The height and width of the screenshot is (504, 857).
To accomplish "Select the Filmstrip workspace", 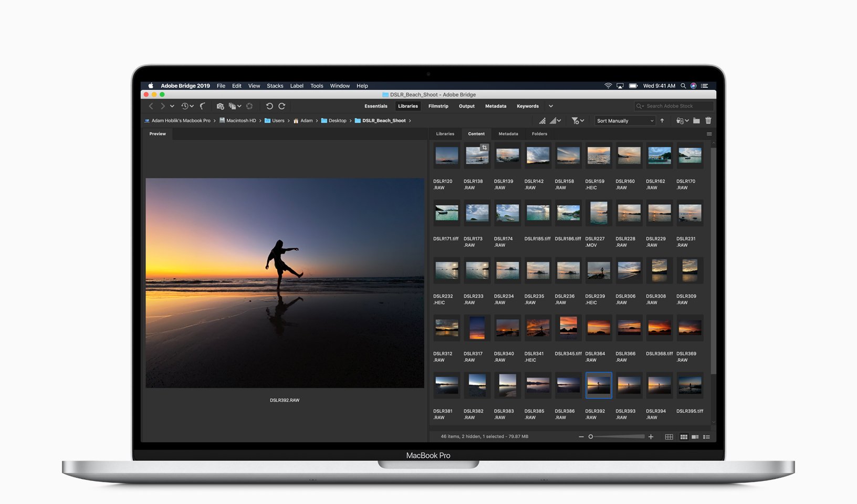I will click(438, 106).
